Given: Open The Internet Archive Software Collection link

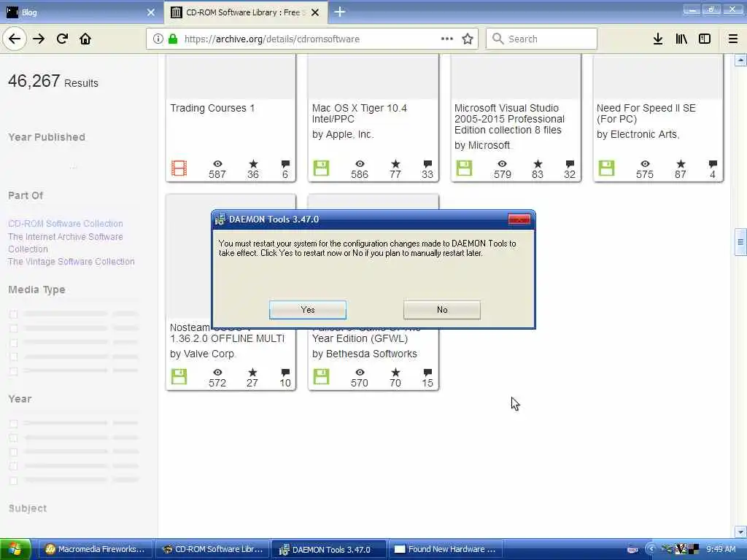Looking at the screenshot, I should (65, 243).
